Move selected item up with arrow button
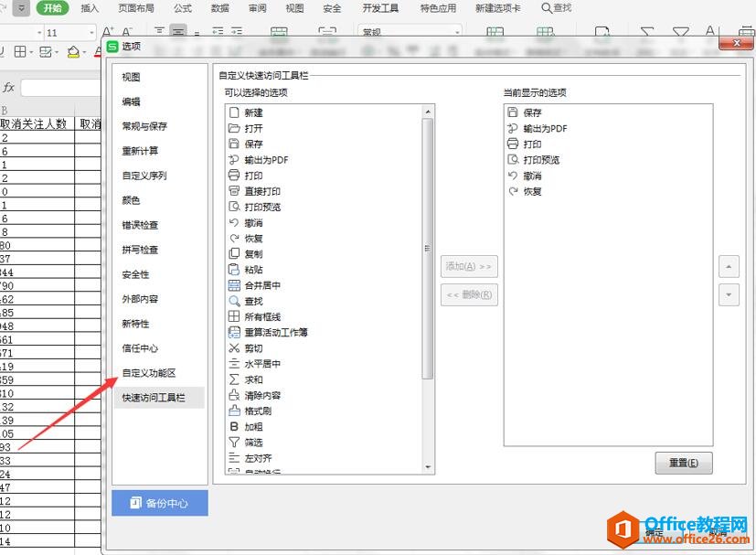756x555 pixels. click(729, 267)
